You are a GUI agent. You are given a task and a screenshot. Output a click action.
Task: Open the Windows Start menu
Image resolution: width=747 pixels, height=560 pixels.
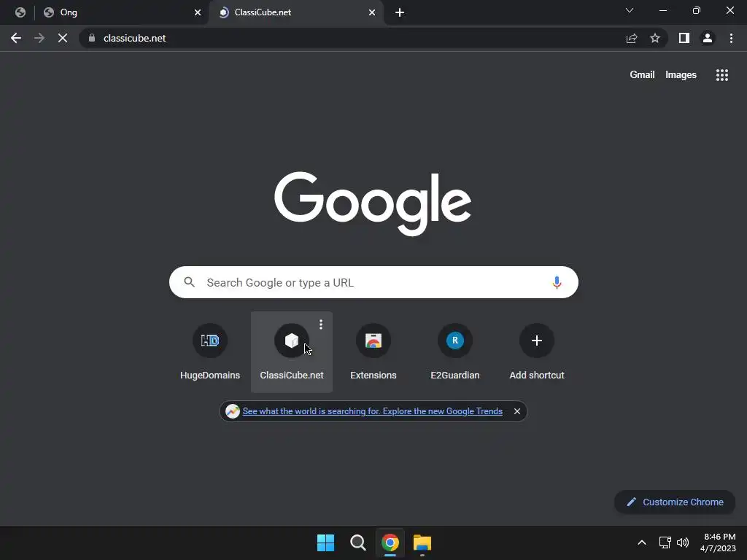[326, 542]
